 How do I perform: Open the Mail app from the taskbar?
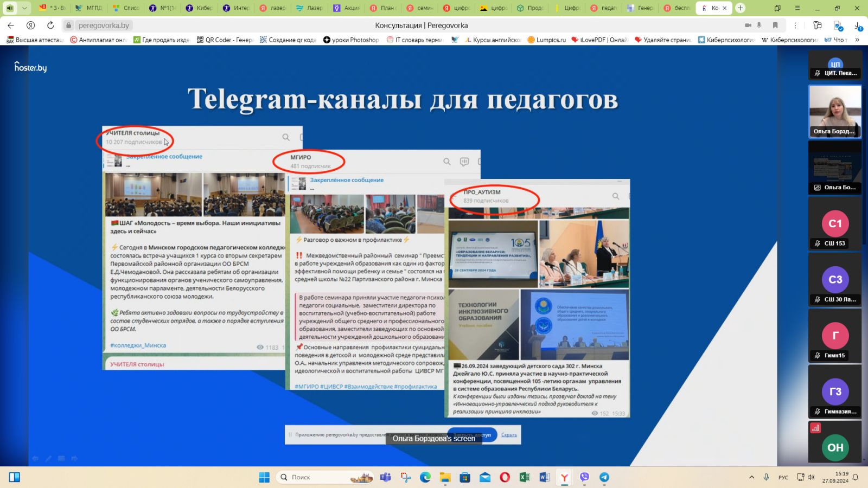(x=485, y=477)
